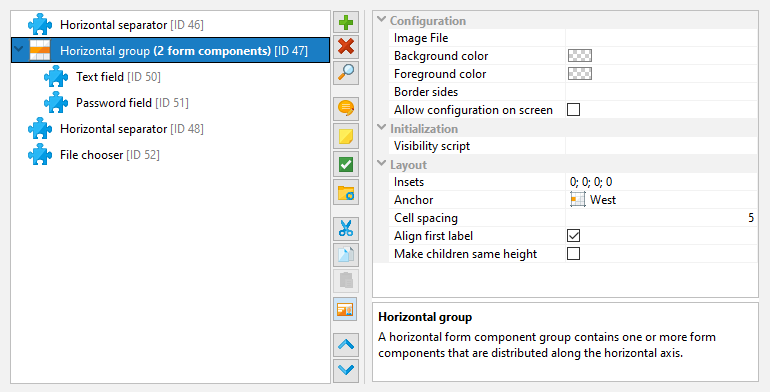This screenshot has width=770, height=392.
Task: Open the Anchor West property value
Action: pos(661,200)
